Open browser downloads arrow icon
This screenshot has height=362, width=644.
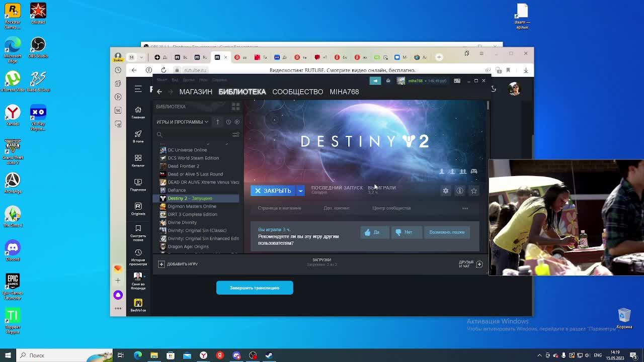point(526,70)
